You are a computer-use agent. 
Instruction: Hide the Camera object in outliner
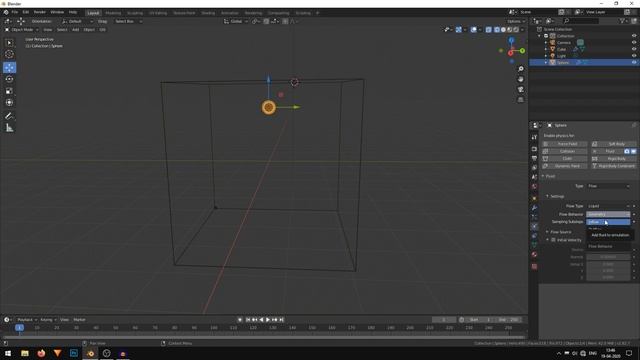point(634,42)
